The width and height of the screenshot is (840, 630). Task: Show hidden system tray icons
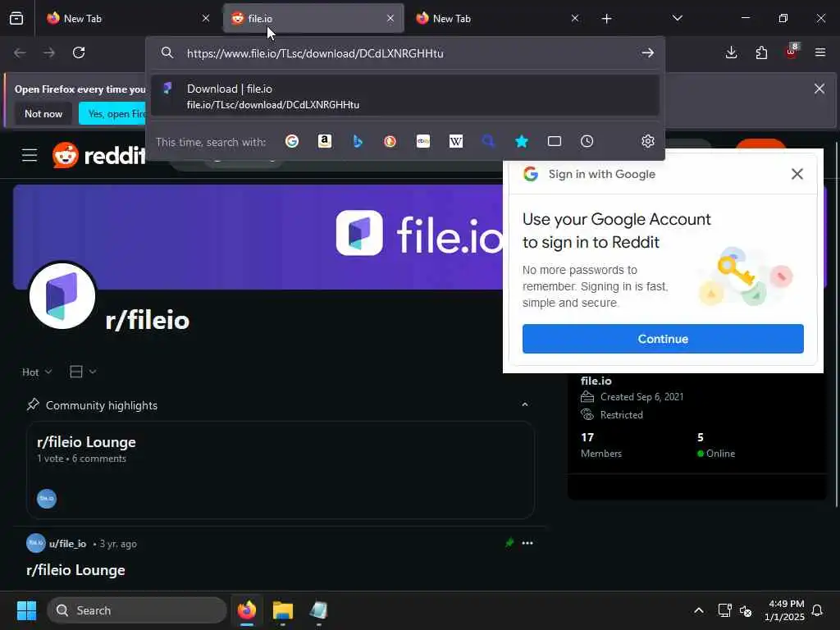coord(699,610)
